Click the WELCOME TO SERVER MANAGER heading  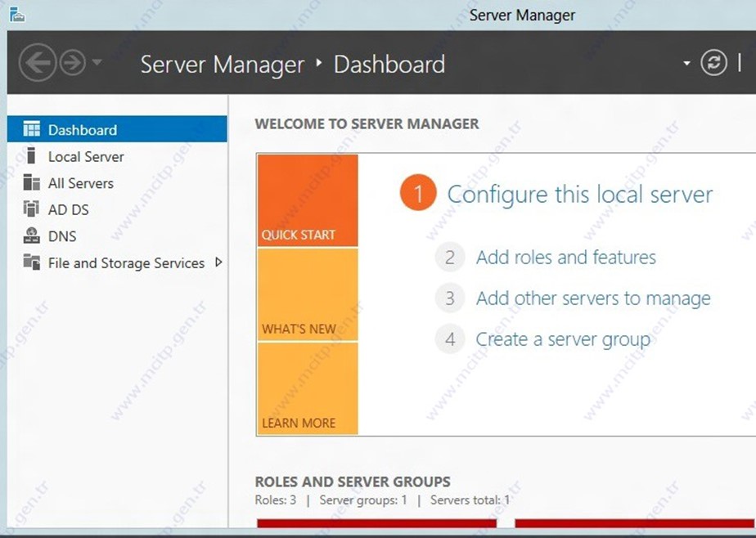tap(367, 123)
